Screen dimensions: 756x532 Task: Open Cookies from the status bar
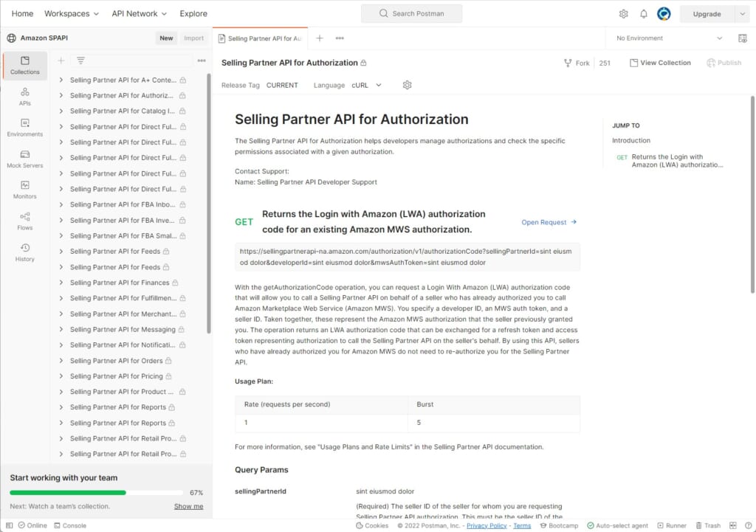tap(372, 525)
